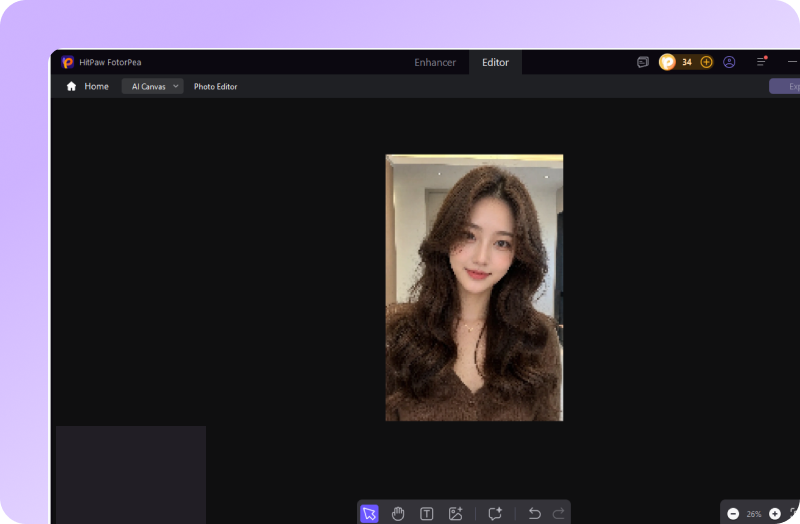Viewport: 800px width, 524px height.
Task: Open the feedback message icon
Action: 643,62
